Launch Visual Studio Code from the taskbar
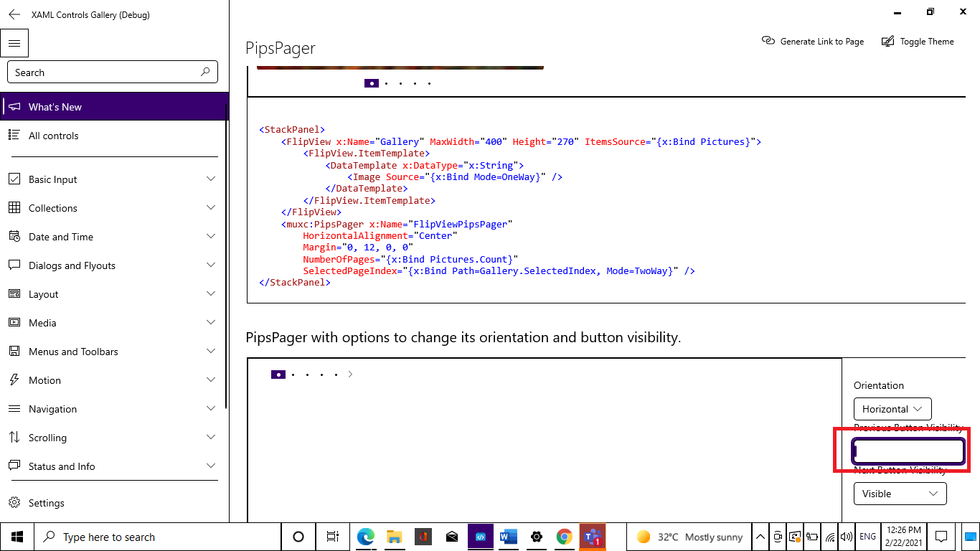The width and height of the screenshot is (980, 551). point(480,537)
